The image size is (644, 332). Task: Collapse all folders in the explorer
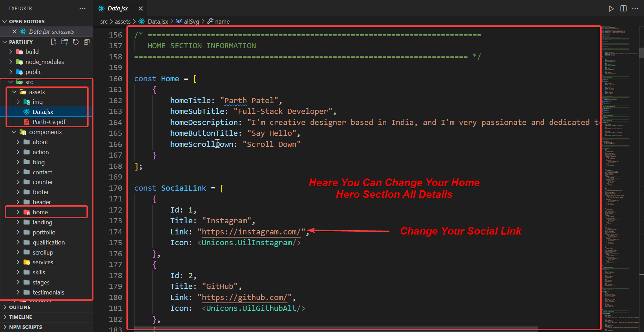click(x=86, y=42)
